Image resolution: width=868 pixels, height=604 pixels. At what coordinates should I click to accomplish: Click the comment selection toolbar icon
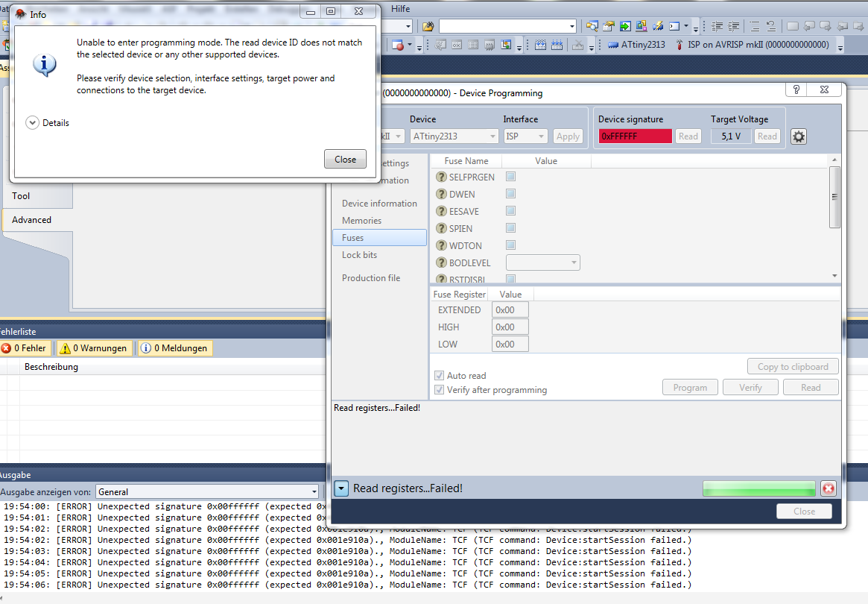coord(754,26)
